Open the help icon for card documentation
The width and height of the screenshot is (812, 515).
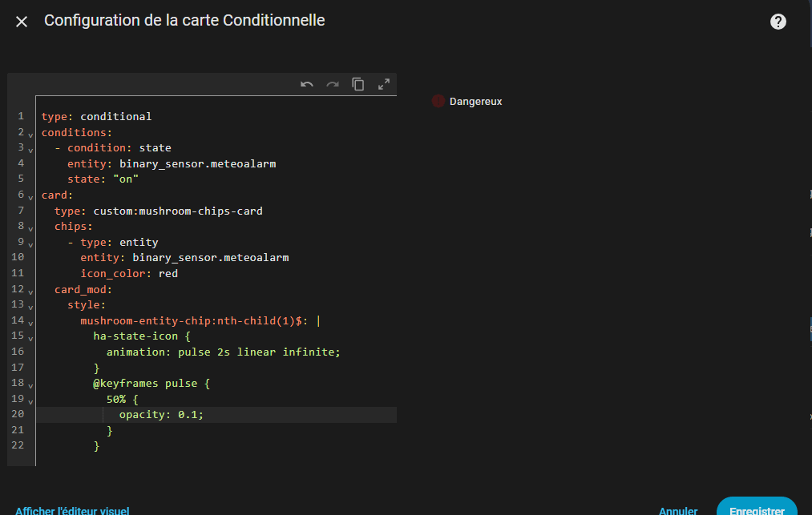point(778,22)
